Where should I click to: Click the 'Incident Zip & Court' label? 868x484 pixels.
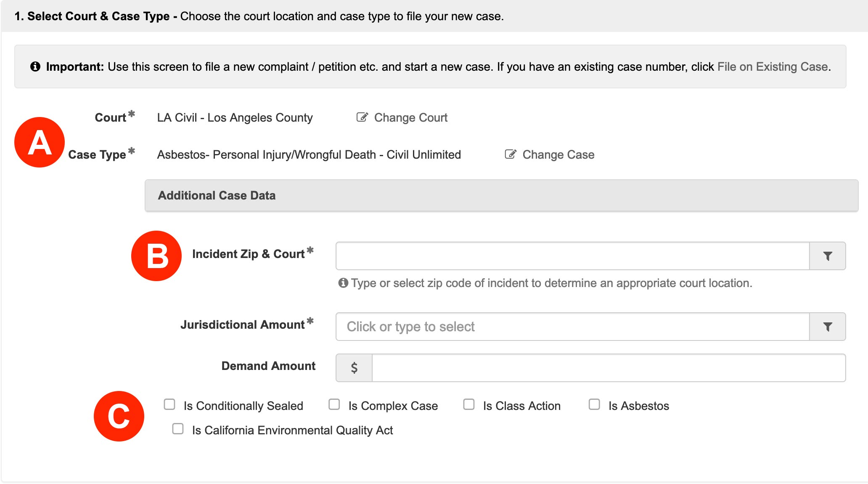pos(248,254)
